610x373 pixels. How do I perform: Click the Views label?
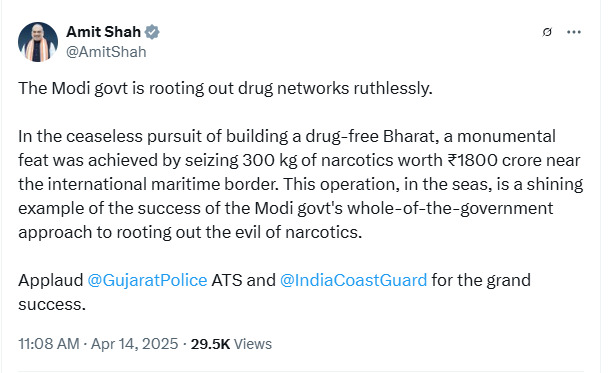(x=253, y=344)
